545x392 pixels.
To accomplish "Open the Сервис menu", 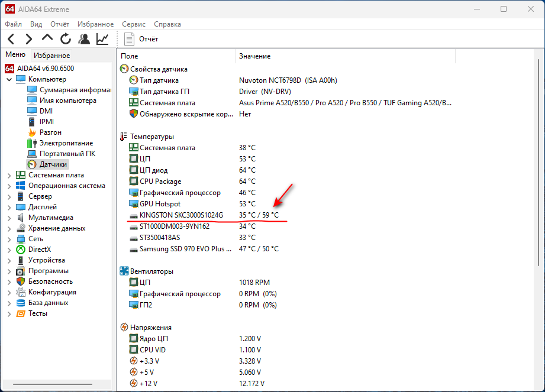I will point(134,24).
